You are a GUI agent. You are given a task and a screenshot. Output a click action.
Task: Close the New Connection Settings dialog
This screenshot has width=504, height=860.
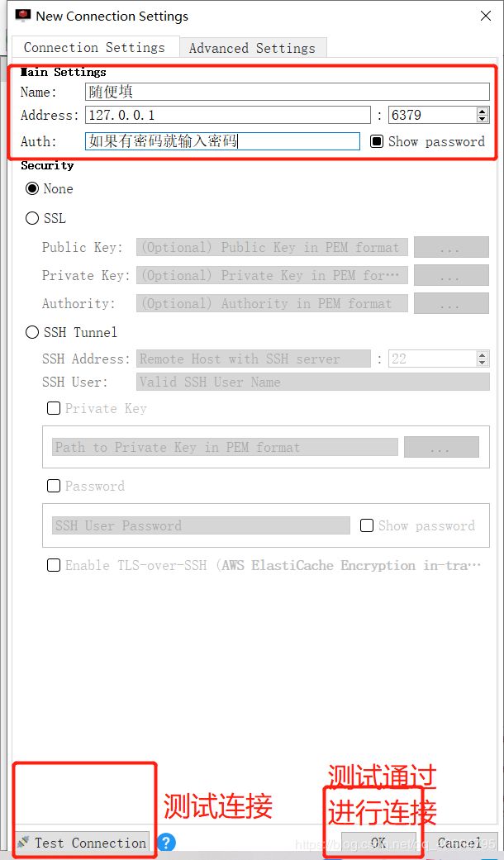pyautogui.click(x=485, y=16)
